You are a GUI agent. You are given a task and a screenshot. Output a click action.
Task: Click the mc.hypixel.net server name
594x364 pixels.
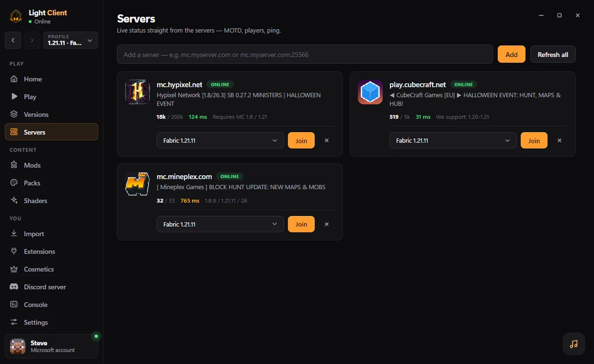180,84
